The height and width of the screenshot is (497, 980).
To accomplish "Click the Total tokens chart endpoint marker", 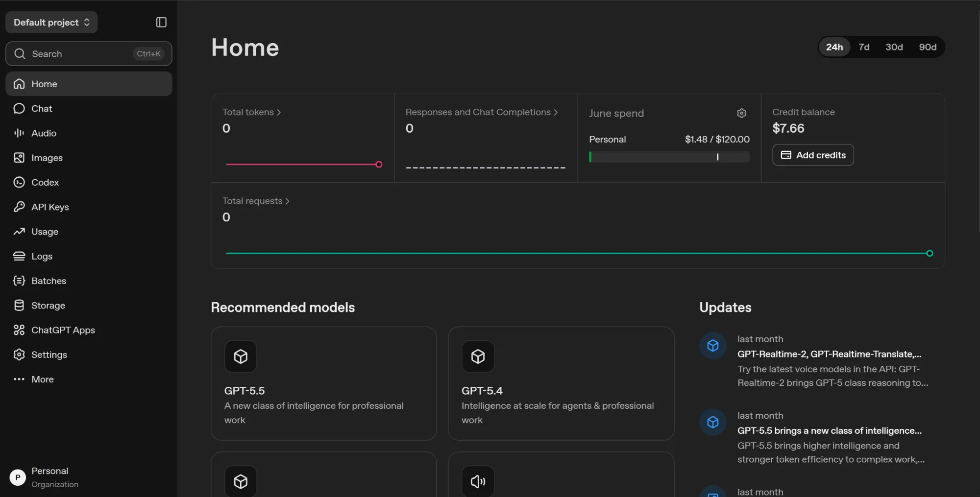I will pyautogui.click(x=379, y=165).
